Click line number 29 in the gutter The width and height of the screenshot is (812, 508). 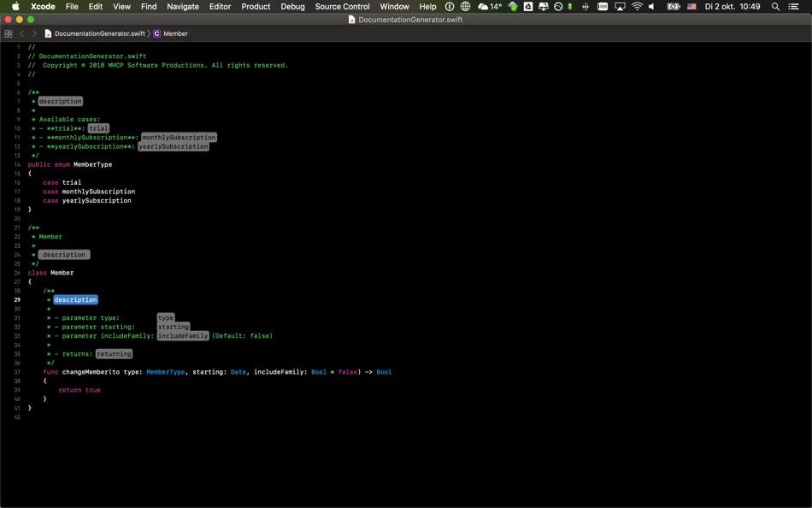[x=17, y=299]
